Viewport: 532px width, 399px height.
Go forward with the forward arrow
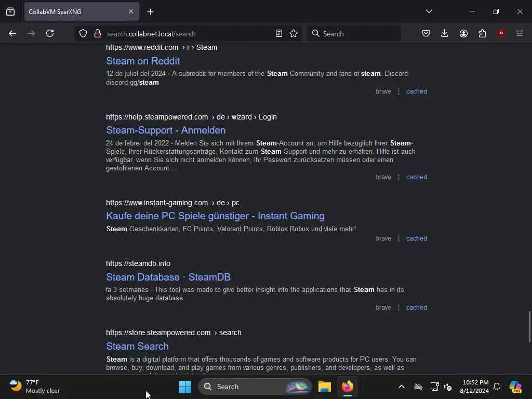click(x=31, y=33)
